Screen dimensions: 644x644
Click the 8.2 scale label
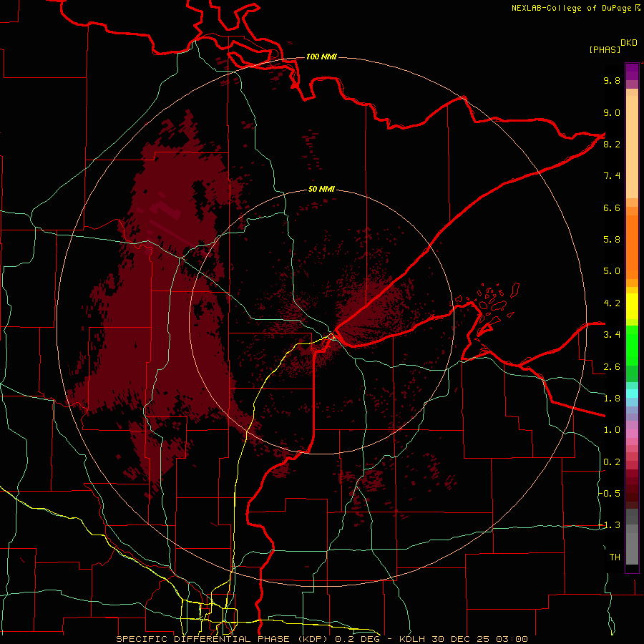pos(612,144)
